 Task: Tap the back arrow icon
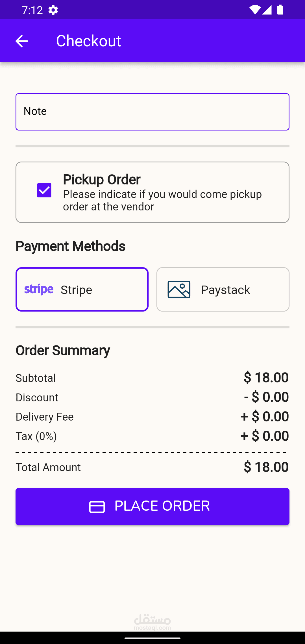point(21,41)
